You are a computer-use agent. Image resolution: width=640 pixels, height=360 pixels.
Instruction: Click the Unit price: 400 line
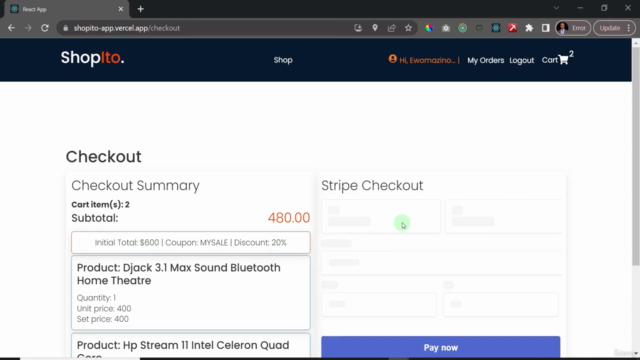coord(104,309)
